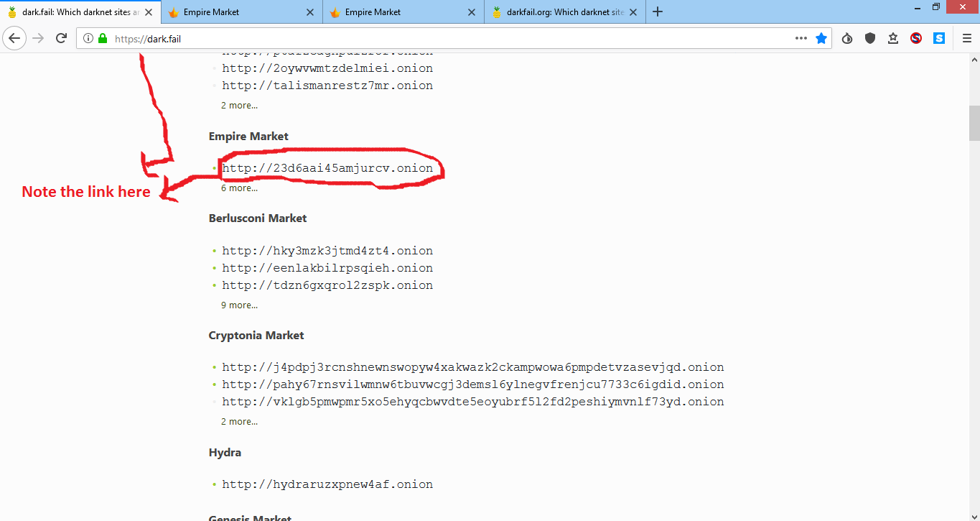The width and height of the screenshot is (980, 521).
Task: Click the https://dark.fail address bar
Action: pos(452,39)
